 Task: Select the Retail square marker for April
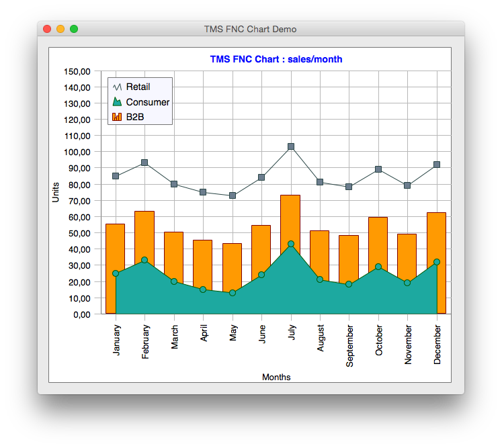(203, 192)
